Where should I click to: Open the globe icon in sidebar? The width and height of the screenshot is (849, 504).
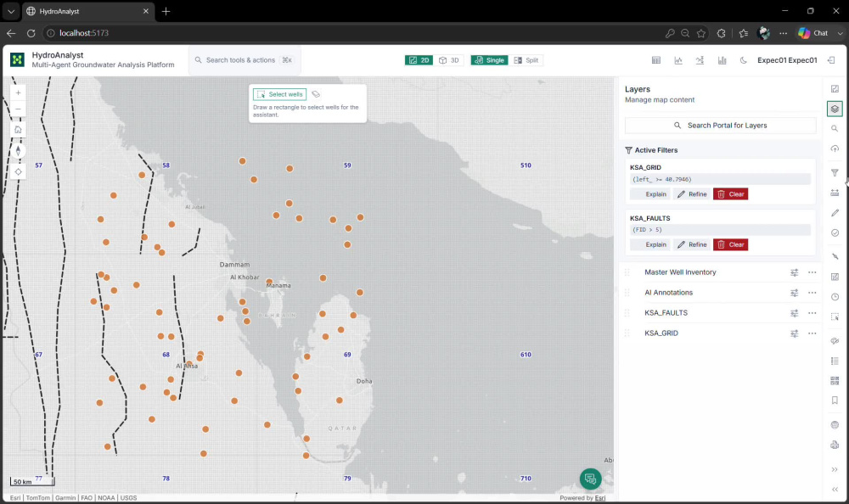[835, 425]
